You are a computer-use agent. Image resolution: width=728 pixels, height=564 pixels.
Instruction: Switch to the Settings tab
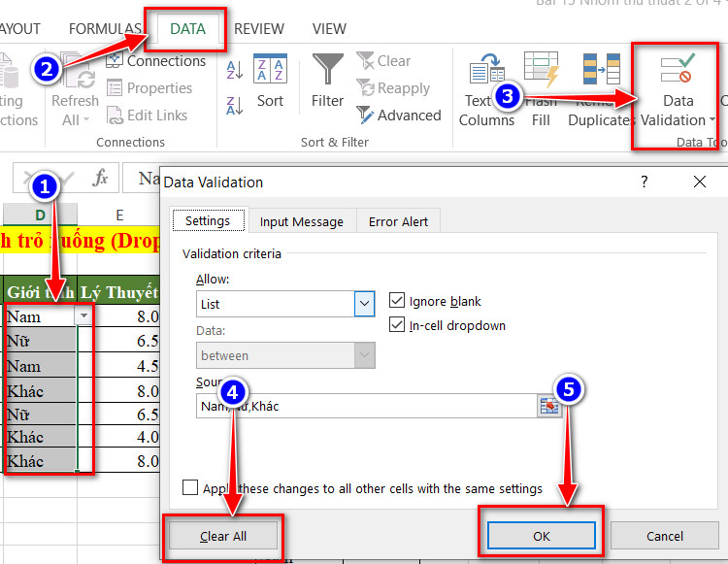click(x=208, y=220)
